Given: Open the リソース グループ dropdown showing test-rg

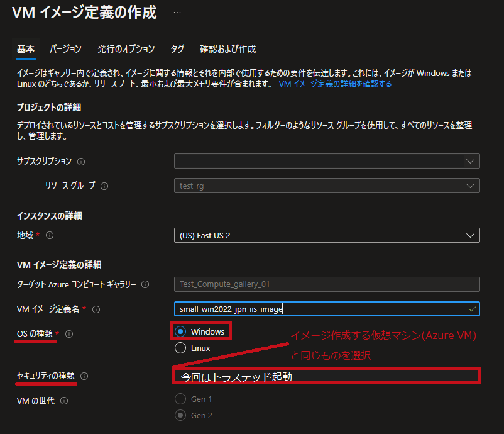Looking at the screenshot, I should 327,186.
